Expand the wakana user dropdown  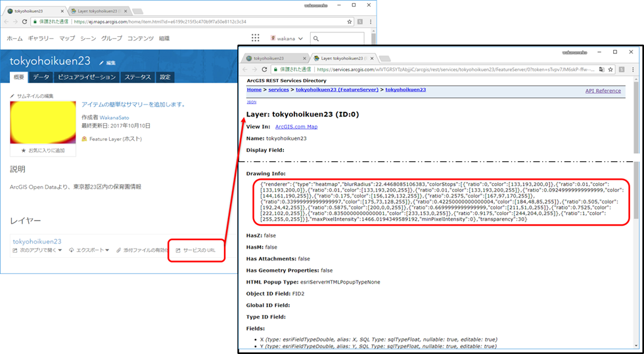(287, 38)
